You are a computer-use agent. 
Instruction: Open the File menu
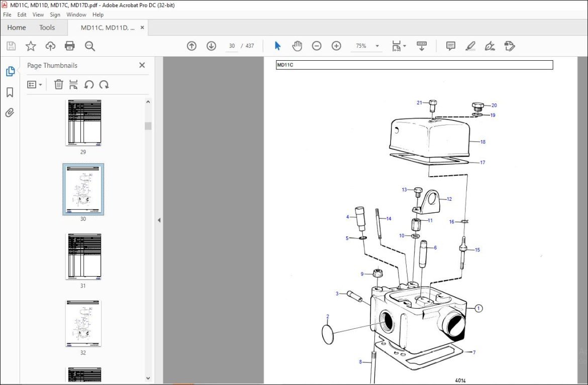7,15
